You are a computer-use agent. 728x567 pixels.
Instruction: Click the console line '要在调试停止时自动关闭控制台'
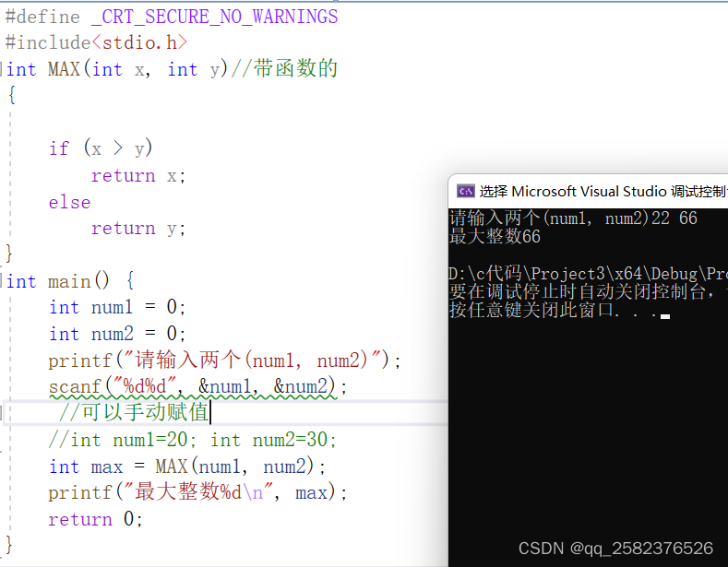[589, 291]
